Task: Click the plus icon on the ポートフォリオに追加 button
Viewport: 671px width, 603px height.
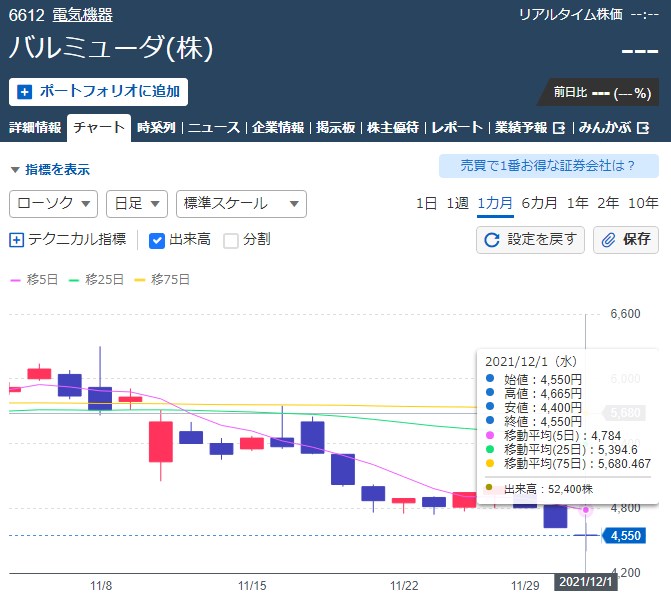Action: (24, 92)
